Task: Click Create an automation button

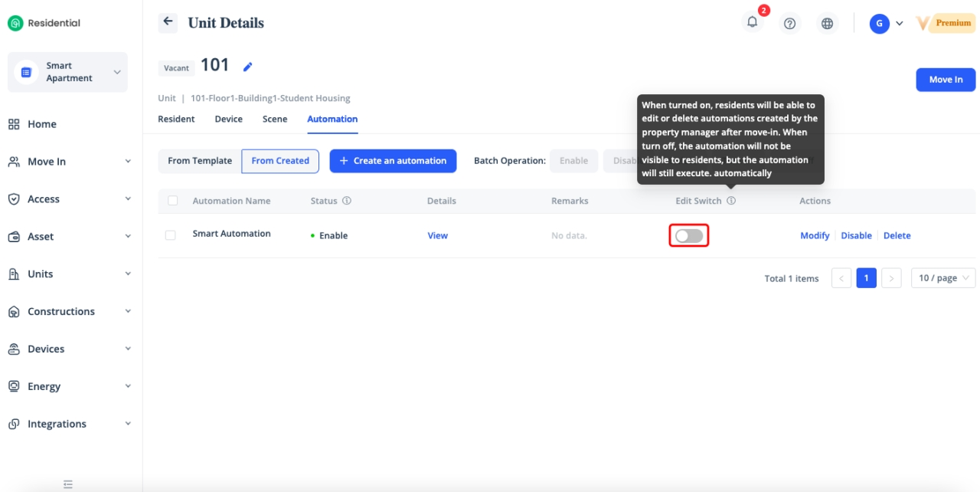Action: 393,161
